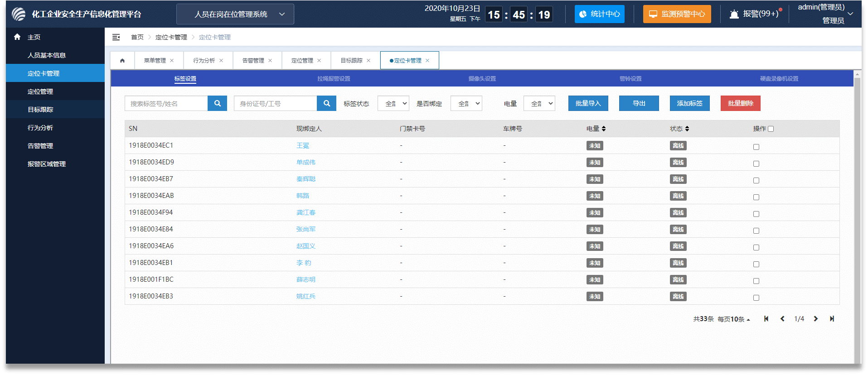Open the 是否绑定 filter dropdown
Screen dimensions: 868x375
[466, 103]
